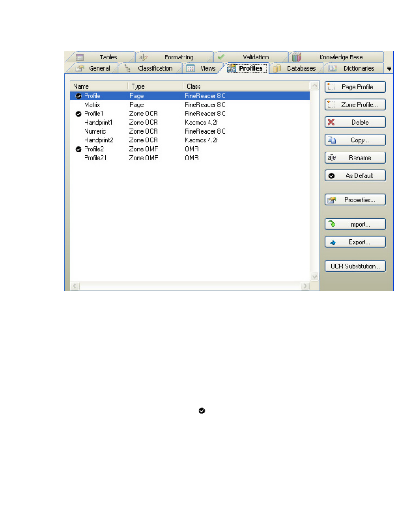Click the Copy... button
This screenshot has width=420, height=513.
(x=355, y=140)
